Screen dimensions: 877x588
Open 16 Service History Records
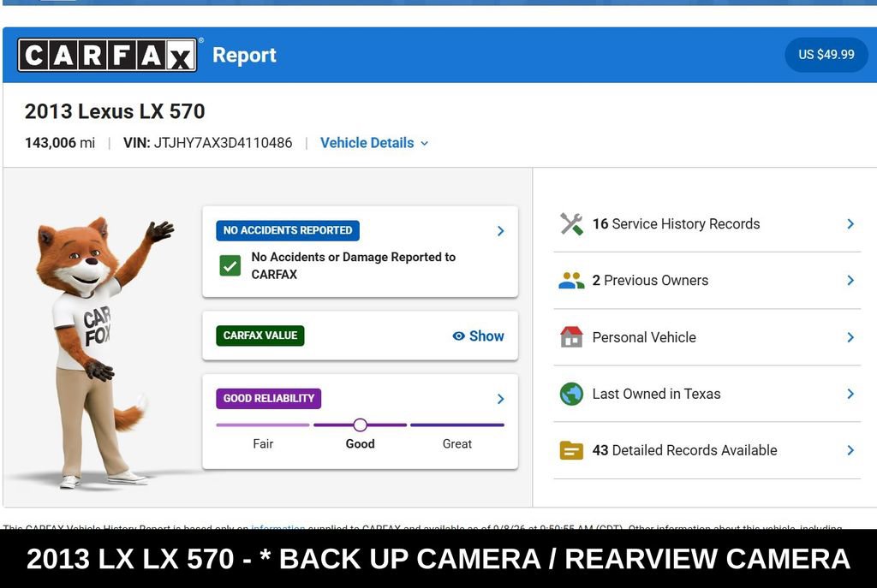click(x=707, y=224)
